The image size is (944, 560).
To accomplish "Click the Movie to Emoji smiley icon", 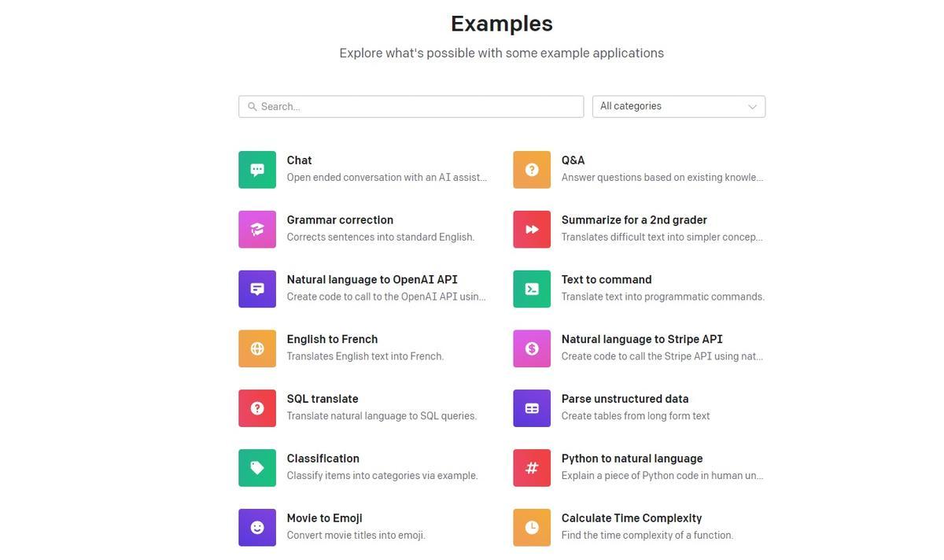I will pyautogui.click(x=257, y=528).
